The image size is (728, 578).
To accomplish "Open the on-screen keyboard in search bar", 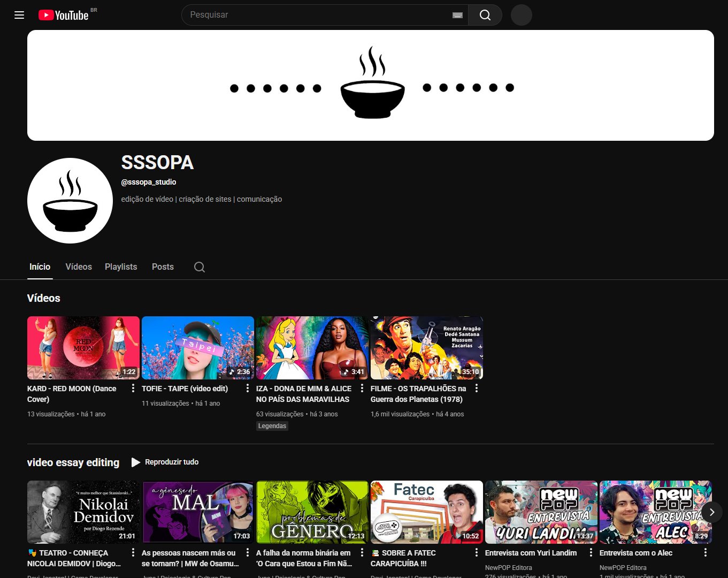I will click(457, 15).
